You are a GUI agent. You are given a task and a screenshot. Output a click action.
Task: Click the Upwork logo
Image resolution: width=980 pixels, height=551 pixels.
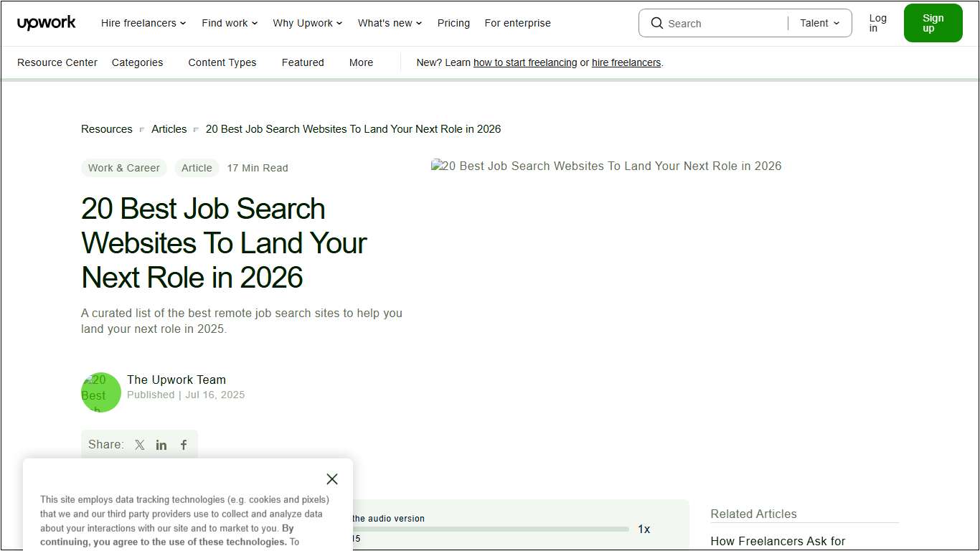tap(46, 22)
